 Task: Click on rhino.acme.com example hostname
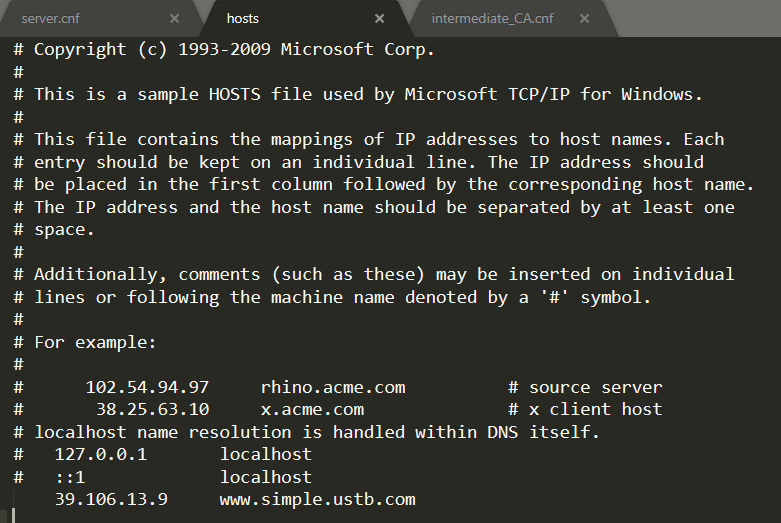(x=332, y=387)
